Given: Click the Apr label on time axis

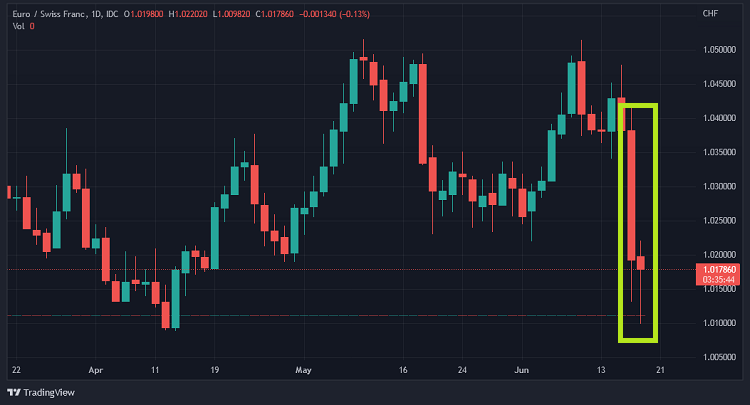Looking at the screenshot, I should pyautogui.click(x=96, y=370).
